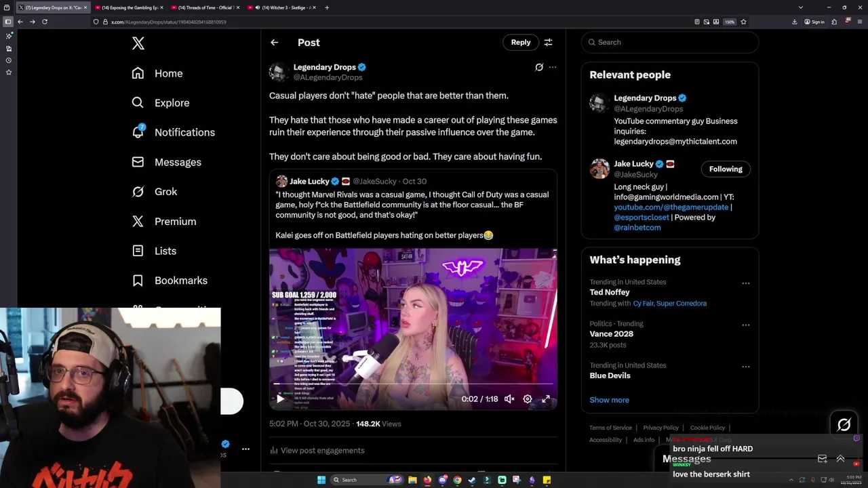
Task: Click the Reply button at top
Action: point(521,42)
